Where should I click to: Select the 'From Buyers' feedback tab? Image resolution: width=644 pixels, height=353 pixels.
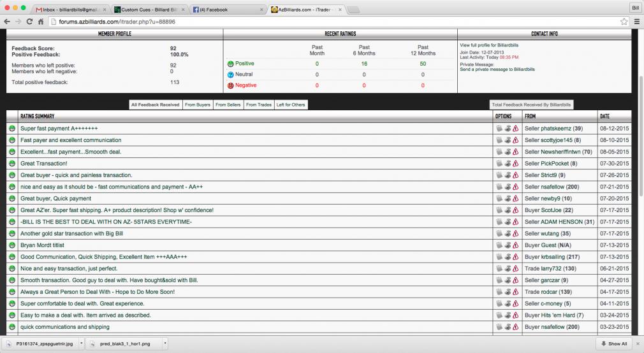click(x=197, y=104)
